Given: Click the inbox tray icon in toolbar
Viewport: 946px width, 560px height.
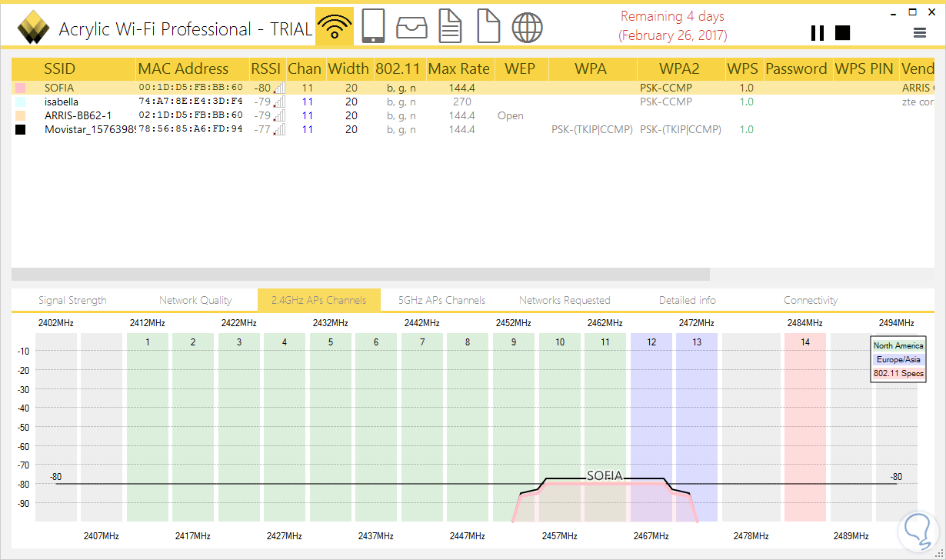Looking at the screenshot, I should 411,27.
